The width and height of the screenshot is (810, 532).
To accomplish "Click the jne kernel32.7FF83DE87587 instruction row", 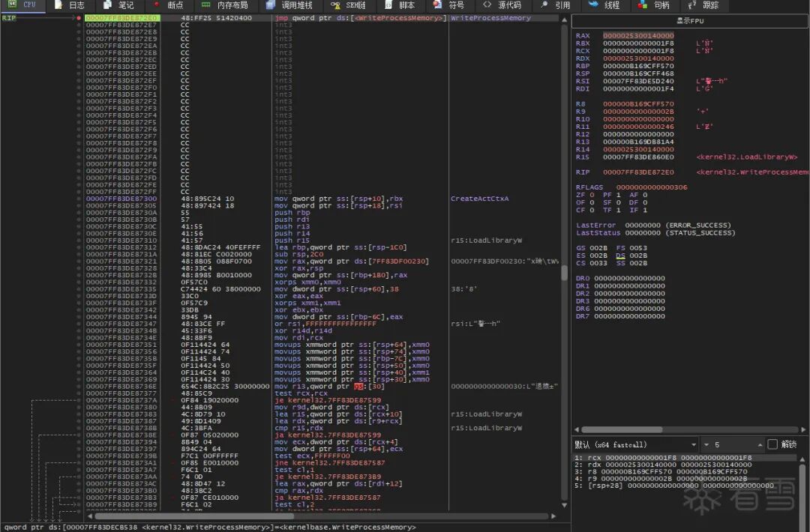I will coord(329,463).
